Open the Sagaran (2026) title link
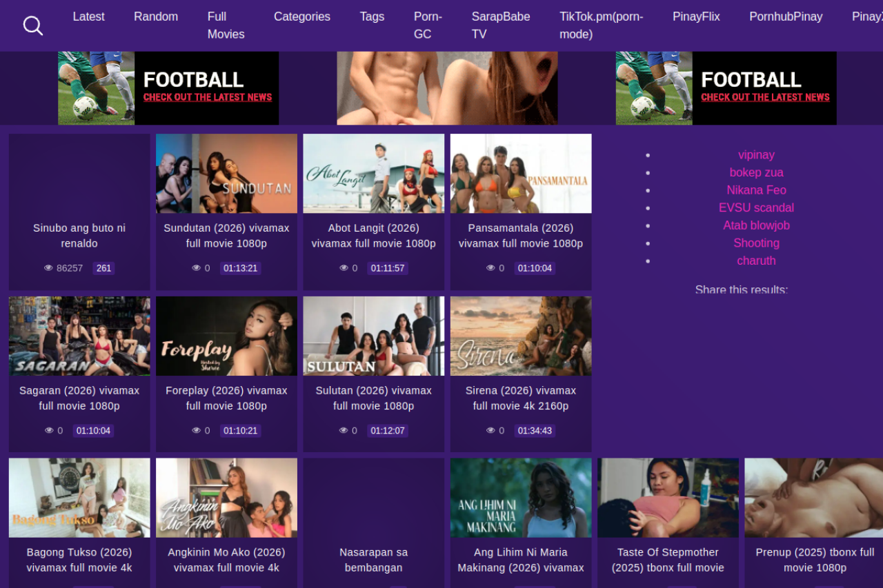Screen dimensions: 883x588 click(x=79, y=398)
